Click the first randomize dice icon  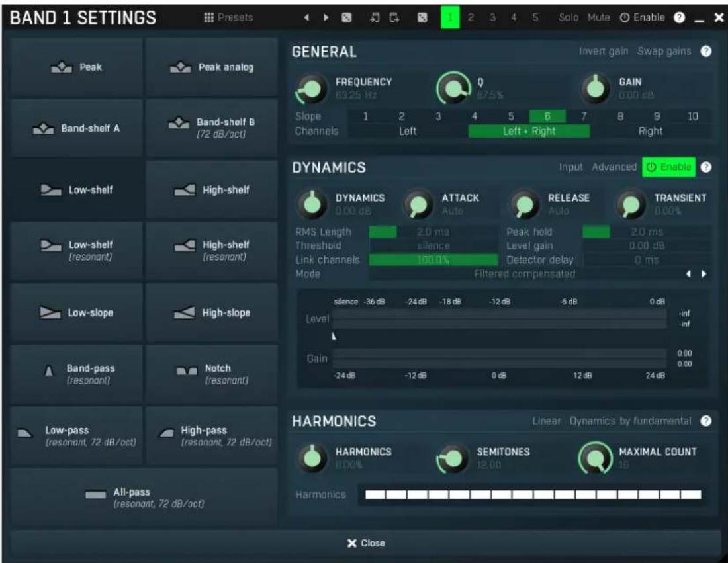346,18
